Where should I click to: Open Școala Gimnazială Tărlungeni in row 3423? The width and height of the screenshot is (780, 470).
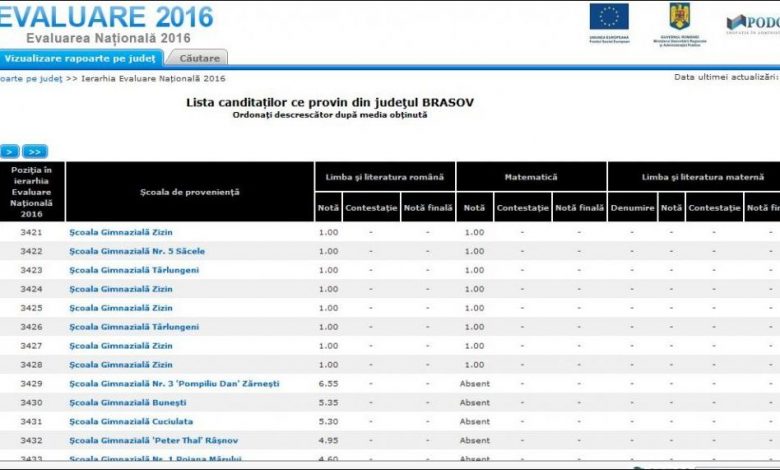tap(134, 270)
